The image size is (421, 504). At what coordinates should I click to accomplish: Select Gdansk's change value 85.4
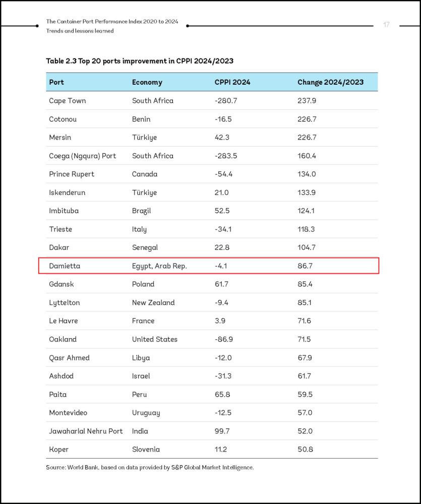tap(305, 284)
